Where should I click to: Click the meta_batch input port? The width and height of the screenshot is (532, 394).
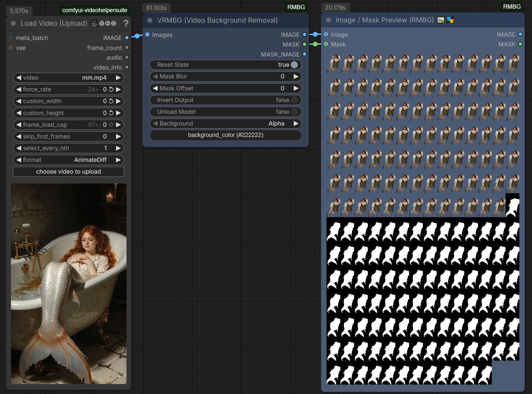tap(11, 38)
